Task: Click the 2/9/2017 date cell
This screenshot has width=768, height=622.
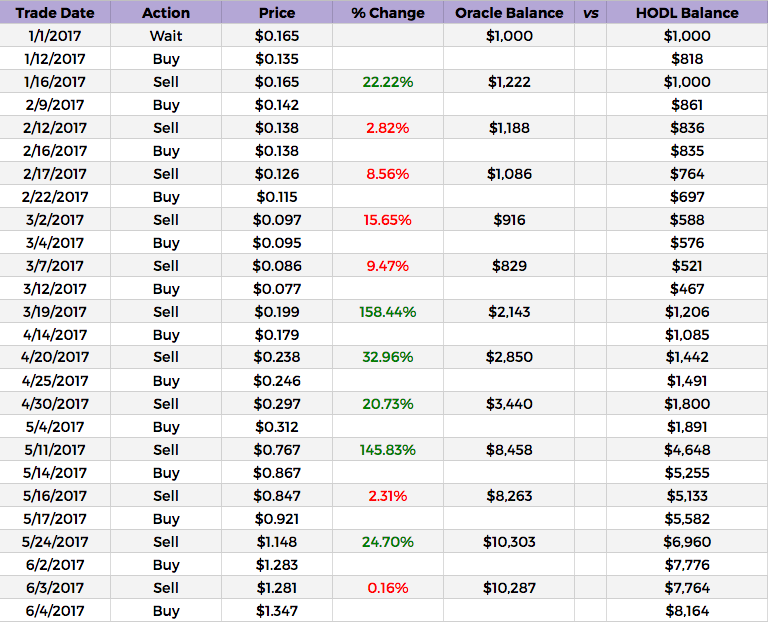Action: (x=55, y=105)
